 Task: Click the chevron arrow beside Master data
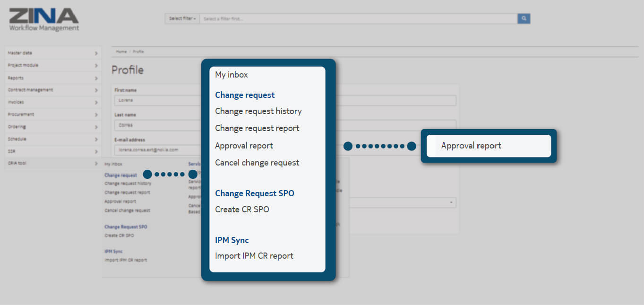tap(96, 53)
